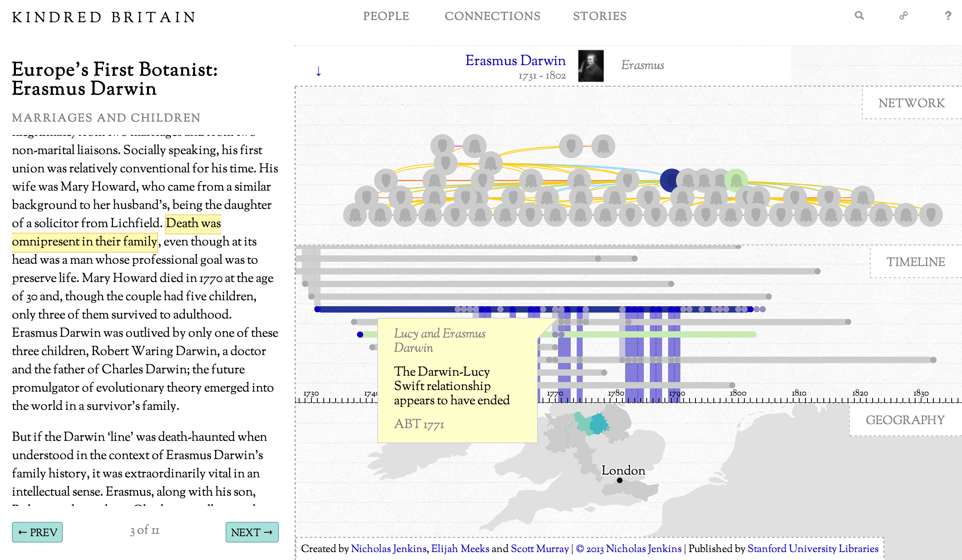Screen dimensions: 962x560
Task: Toggle the NETWORK panel
Action: 912,103
